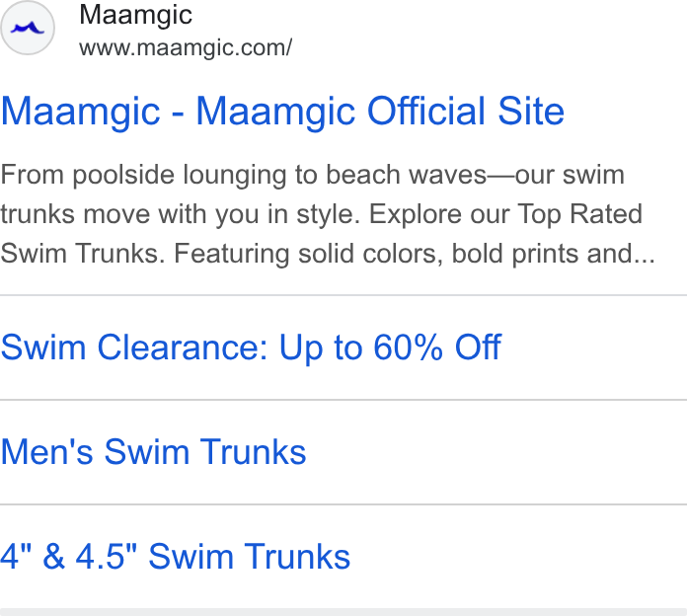Click the swim trunks description snippet

(x=328, y=214)
